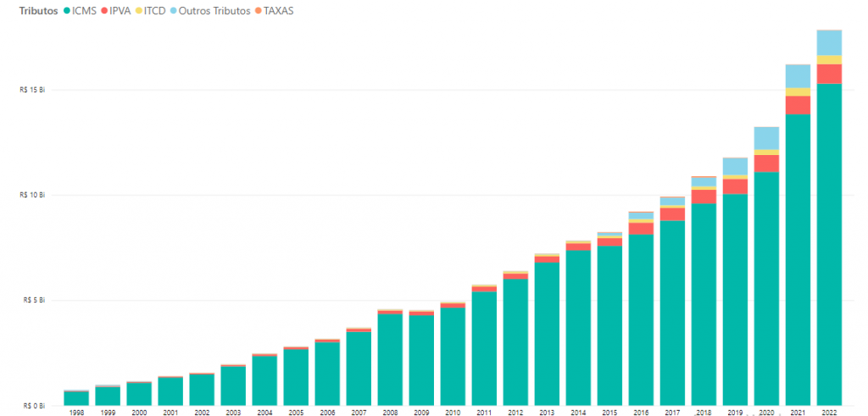Viewport: 868px width, 416px height.
Task: Click the 2010 year label on the x-axis
Action: click(452, 412)
